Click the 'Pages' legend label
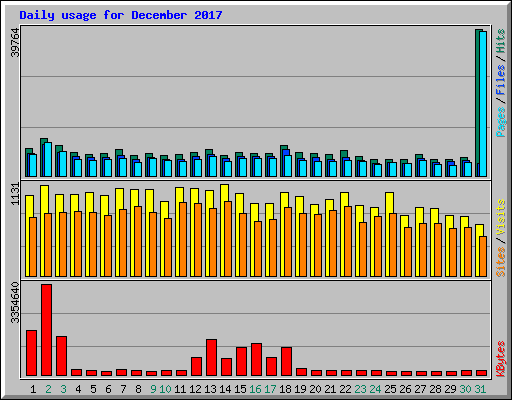This screenshot has width=512, height=400. coord(501,122)
